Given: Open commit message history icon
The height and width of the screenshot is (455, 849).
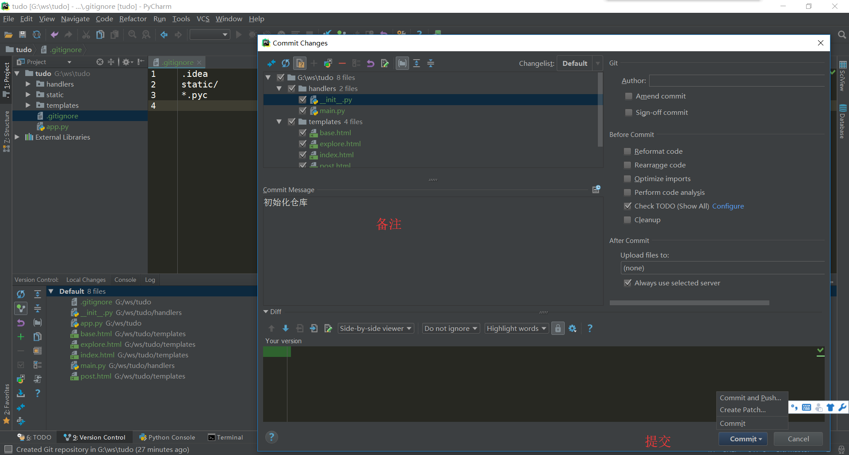Looking at the screenshot, I should click(596, 190).
